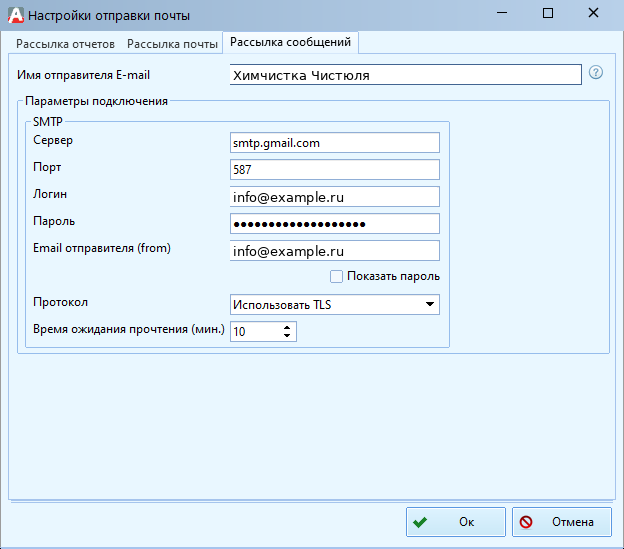Click the Email отправителя (from) field
The height and width of the screenshot is (549, 624).
pos(335,251)
